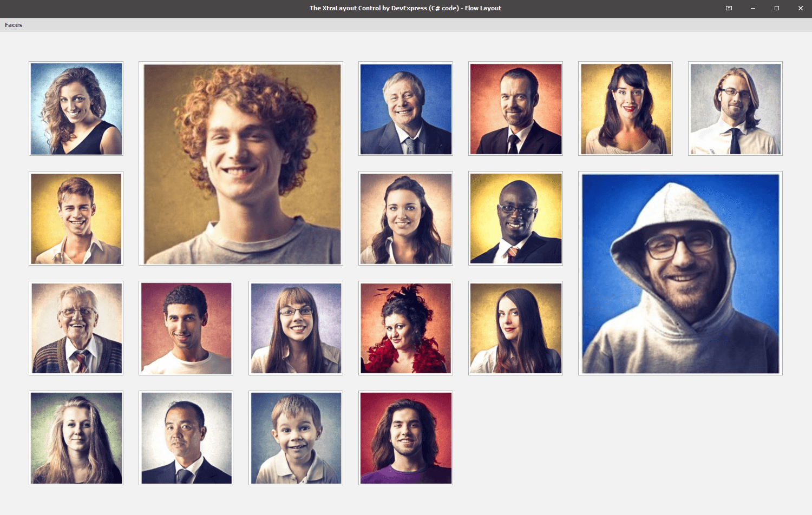Maximize the Flow Layout window
Screen dimensions: 812x515
coord(776,8)
